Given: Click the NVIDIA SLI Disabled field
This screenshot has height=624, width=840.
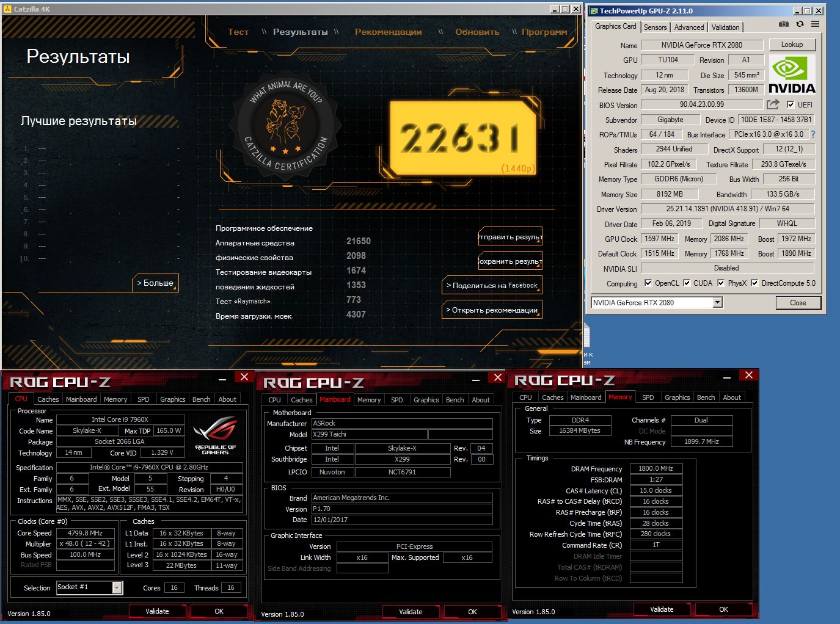Looking at the screenshot, I should pyautogui.click(x=727, y=268).
